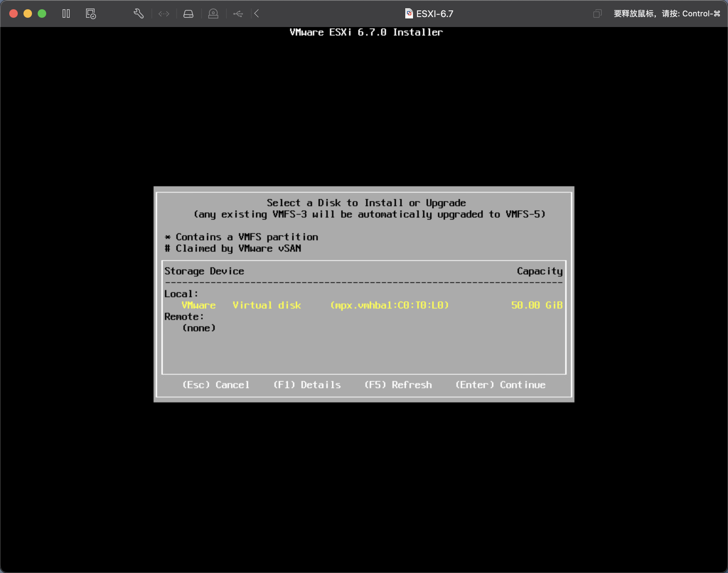Click the Storage Device column header
The width and height of the screenshot is (728, 573).
204,271
